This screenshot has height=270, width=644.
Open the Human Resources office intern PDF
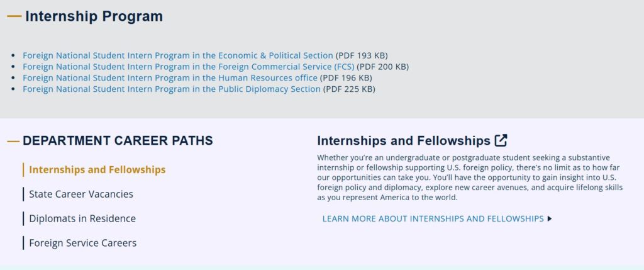(x=170, y=78)
